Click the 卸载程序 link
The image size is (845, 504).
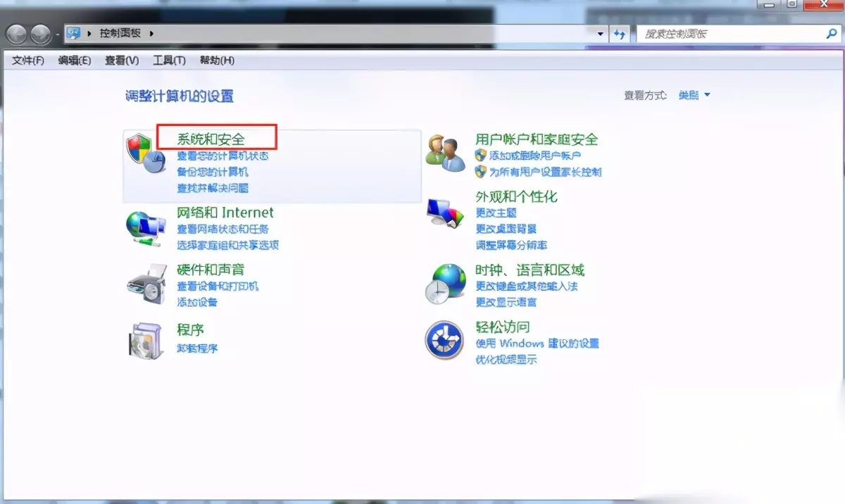[x=198, y=348]
